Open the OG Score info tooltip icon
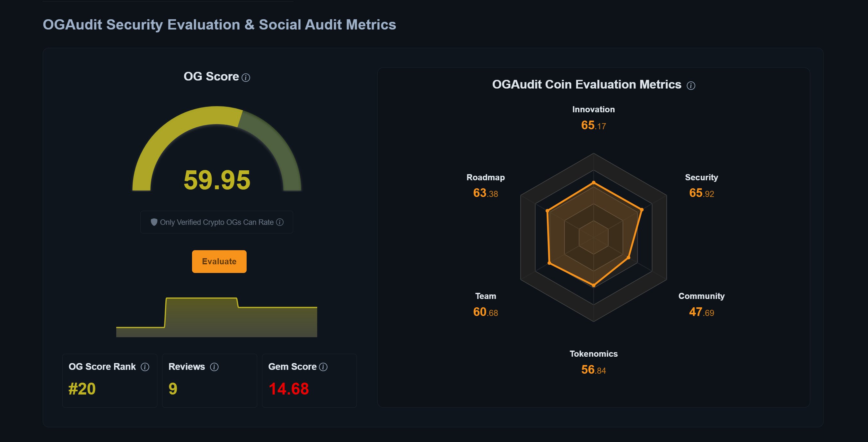This screenshot has width=868, height=442. 246,78
